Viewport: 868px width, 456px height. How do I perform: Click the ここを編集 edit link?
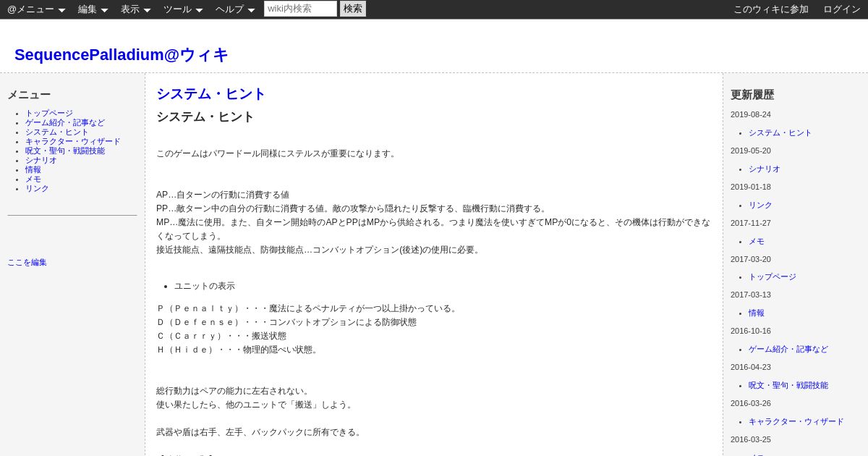(27, 263)
